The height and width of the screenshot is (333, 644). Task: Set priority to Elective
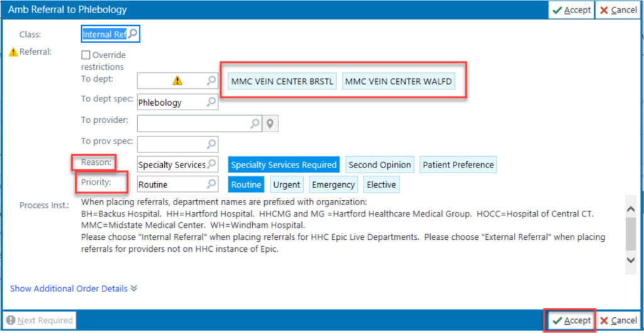click(x=381, y=184)
